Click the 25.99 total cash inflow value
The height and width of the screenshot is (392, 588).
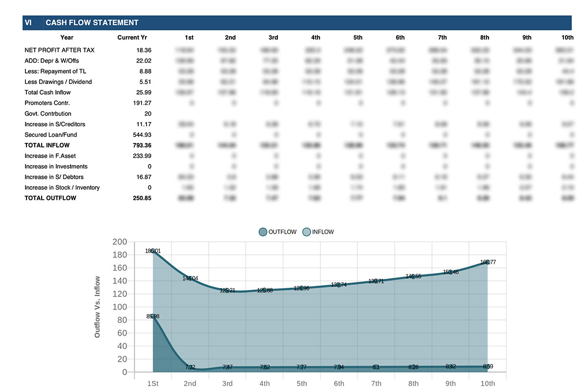(x=144, y=93)
